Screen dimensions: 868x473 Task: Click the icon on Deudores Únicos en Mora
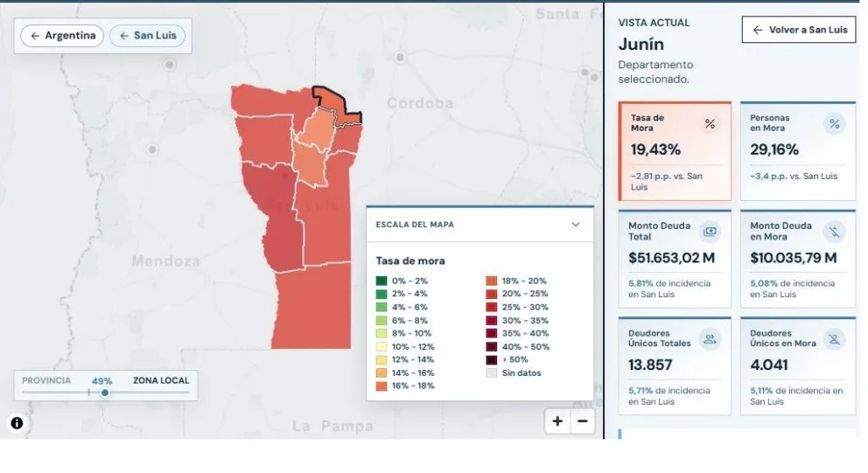tap(834, 339)
